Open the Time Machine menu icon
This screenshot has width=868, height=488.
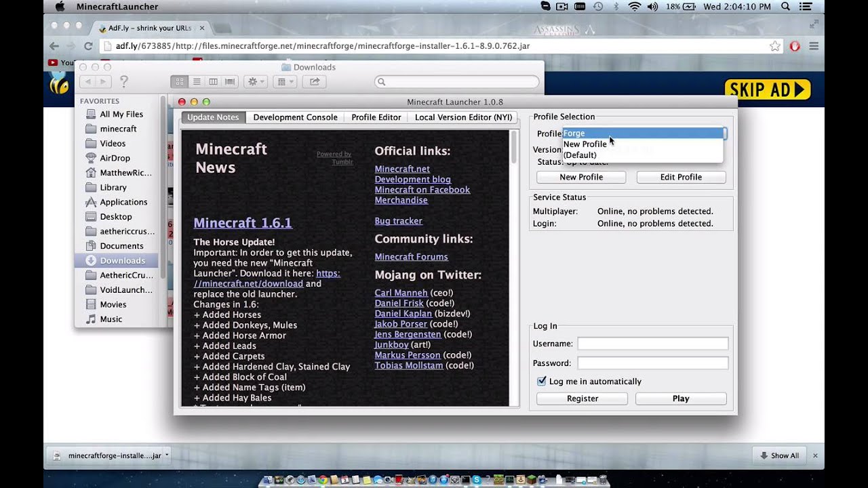(598, 7)
